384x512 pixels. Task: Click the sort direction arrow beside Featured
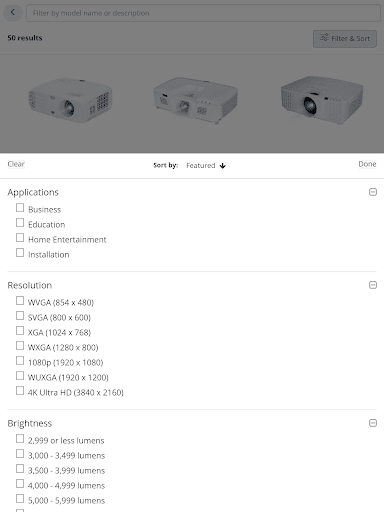point(223,166)
